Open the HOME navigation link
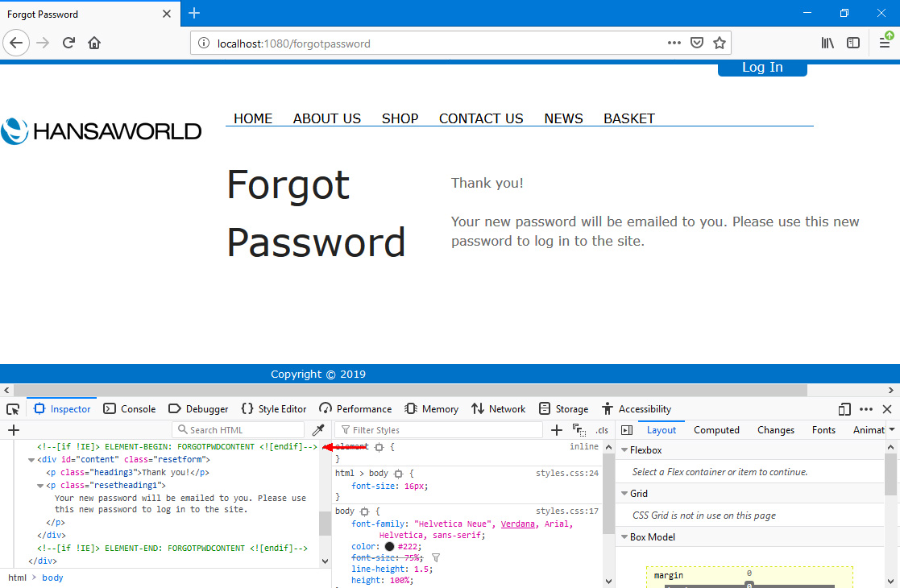The height and width of the screenshot is (588, 900). [x=252, y=118]
